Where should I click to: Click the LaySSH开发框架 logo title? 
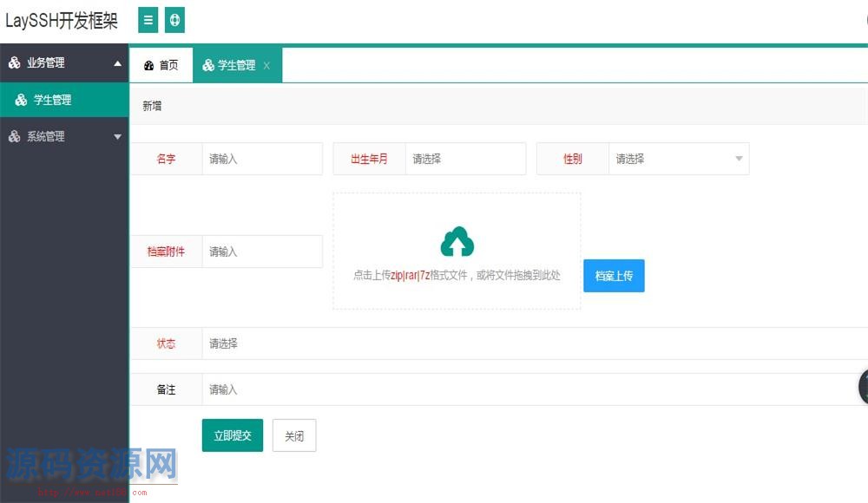point(62,21)
